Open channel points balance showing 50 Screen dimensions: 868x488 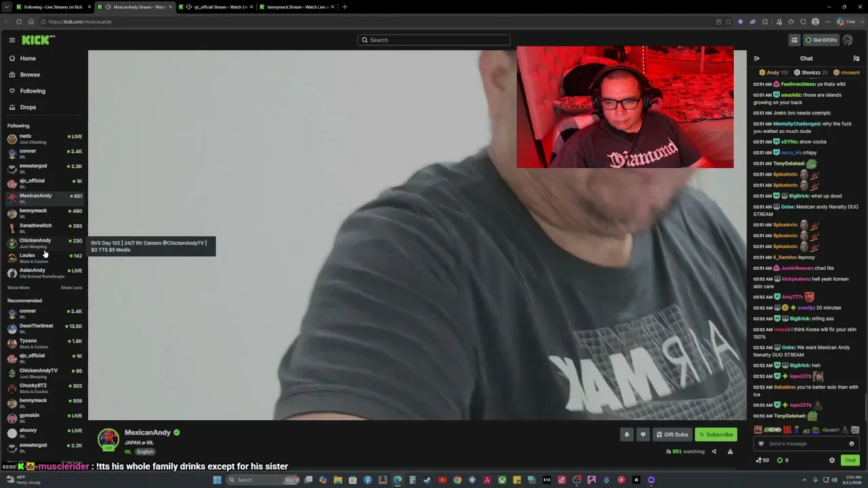point(762,460)
